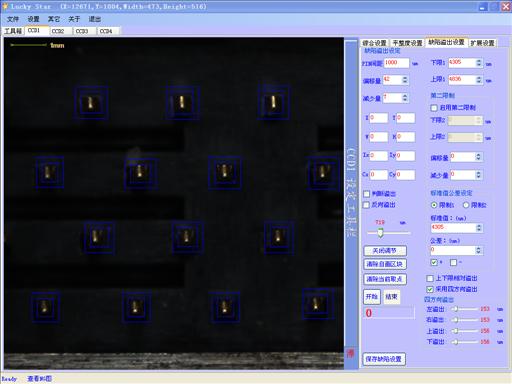
Task: Check the 上下限相对溢出 checkbox
Action: click(430, 278)
